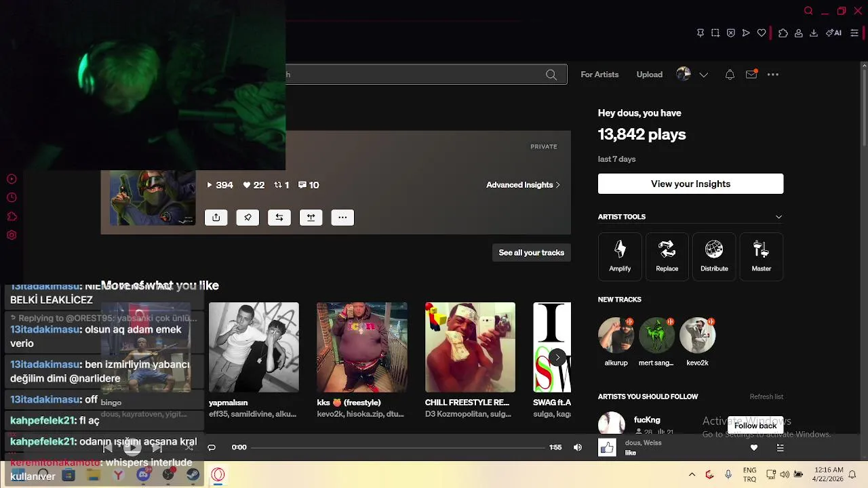Viewport: 868px width, 488px height.
Task: Click the microphone icon in system tray
Action: [x=728, y=474]
